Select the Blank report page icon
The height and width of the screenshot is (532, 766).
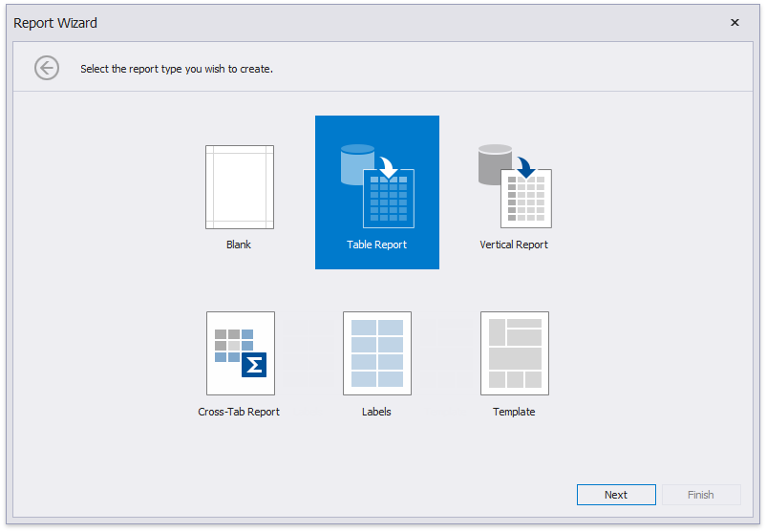pos(239,187)
